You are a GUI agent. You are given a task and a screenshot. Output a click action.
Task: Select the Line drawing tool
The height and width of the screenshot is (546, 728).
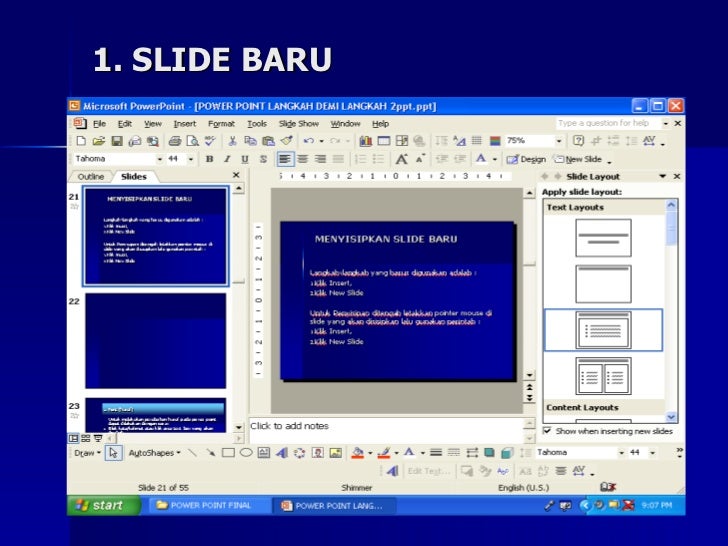point(193,453)
